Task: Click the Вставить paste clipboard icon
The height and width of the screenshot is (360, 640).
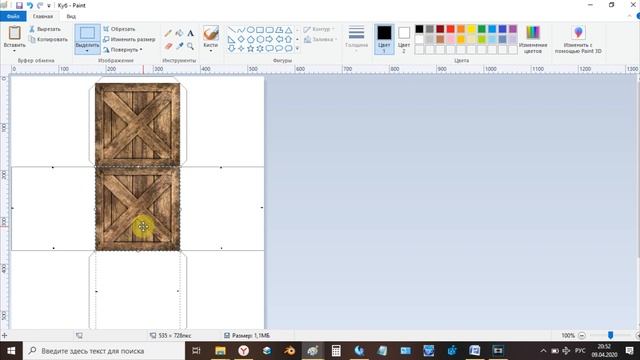Action: (x=15, y=33)
